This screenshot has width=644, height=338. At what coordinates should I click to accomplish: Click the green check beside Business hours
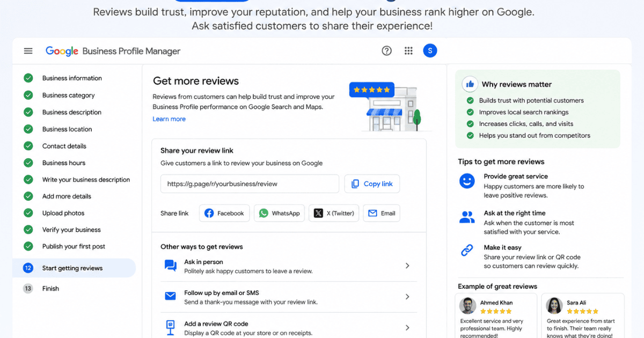(28, 163)
